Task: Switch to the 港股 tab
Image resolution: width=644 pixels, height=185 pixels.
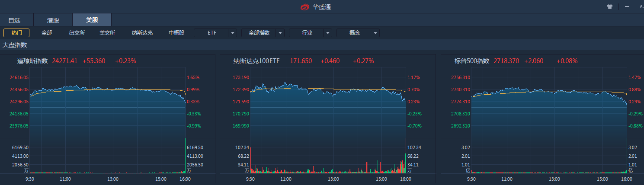Action: coord(53,20)
